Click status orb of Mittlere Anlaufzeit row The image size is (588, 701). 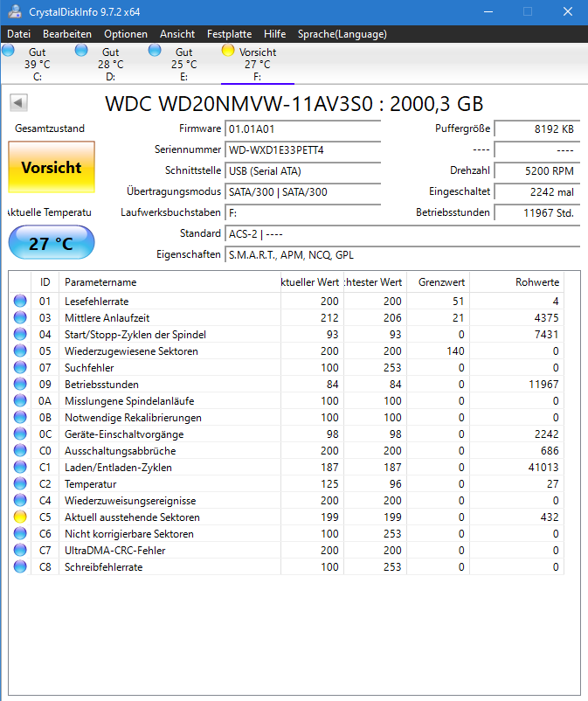(20, 317)
